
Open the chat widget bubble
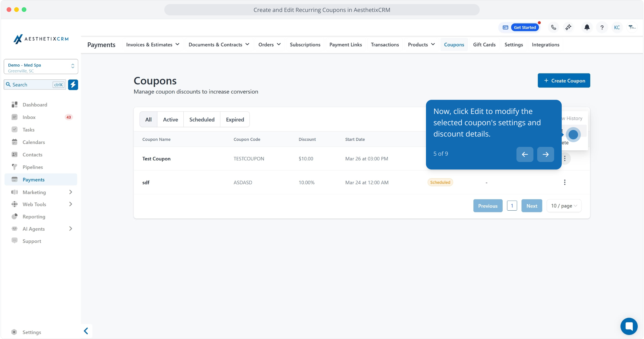pyautogui.click(x=629, y=326)
